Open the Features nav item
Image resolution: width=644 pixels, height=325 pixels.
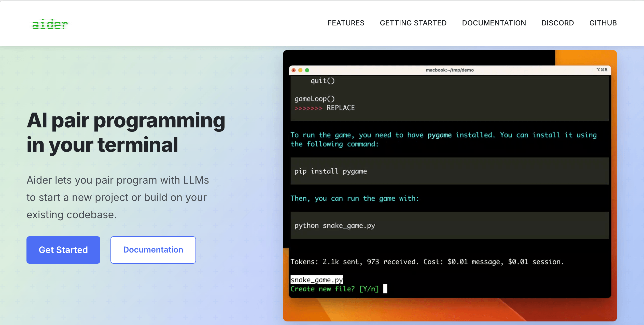(346, 23)
